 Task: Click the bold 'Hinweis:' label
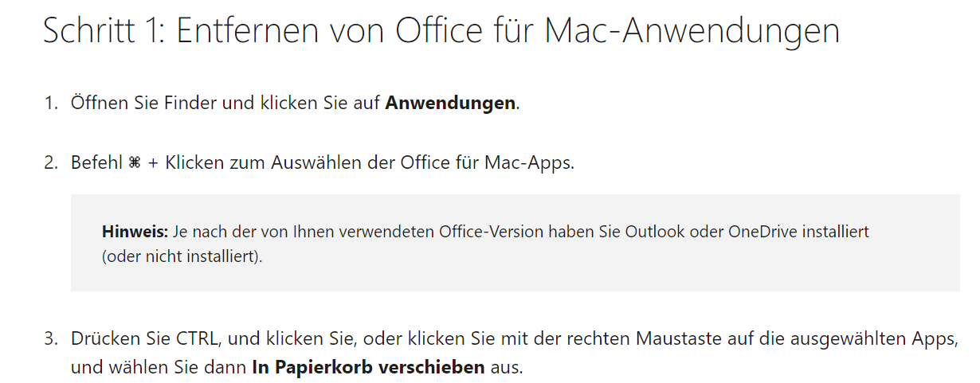135,232
